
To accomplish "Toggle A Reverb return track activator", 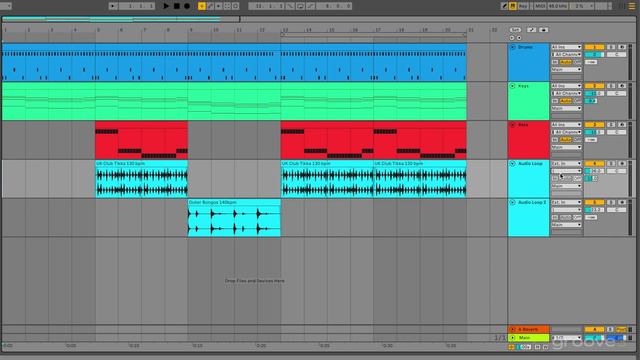I will [x=594, y=329].
